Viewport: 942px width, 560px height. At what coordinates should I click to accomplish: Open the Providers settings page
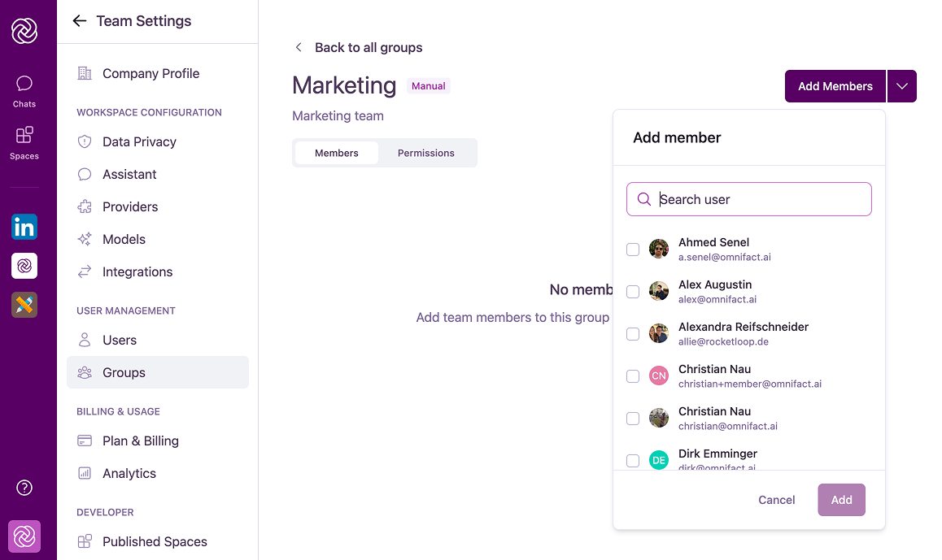click(x=157, y=206)
